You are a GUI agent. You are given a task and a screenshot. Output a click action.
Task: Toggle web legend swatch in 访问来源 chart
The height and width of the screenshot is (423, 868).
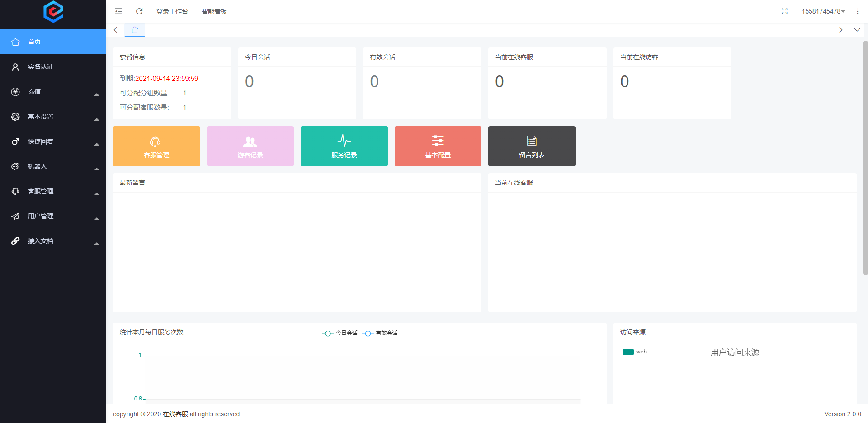(628, 352)
